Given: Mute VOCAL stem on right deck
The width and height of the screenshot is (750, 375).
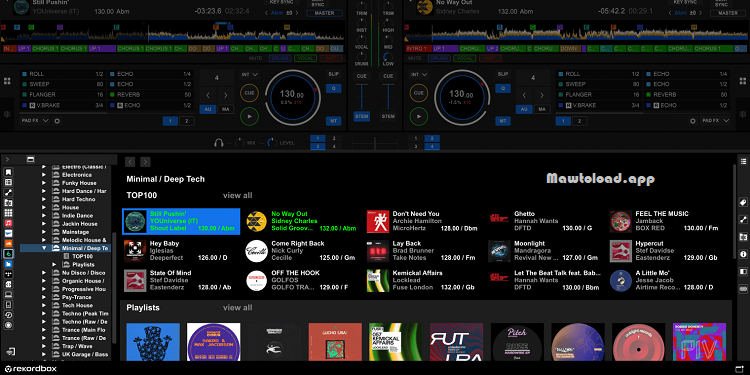Looking at the screenshot, I should click(x=464, y=58).
